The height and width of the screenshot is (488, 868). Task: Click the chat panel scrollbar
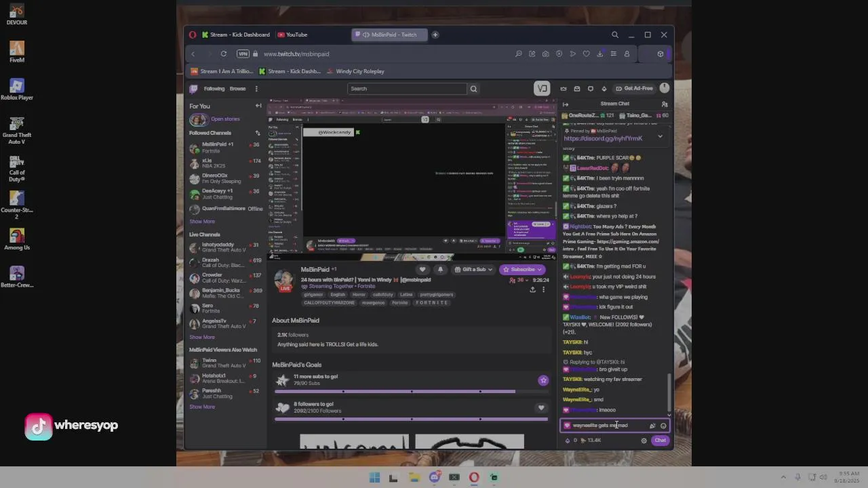point(669,393)
